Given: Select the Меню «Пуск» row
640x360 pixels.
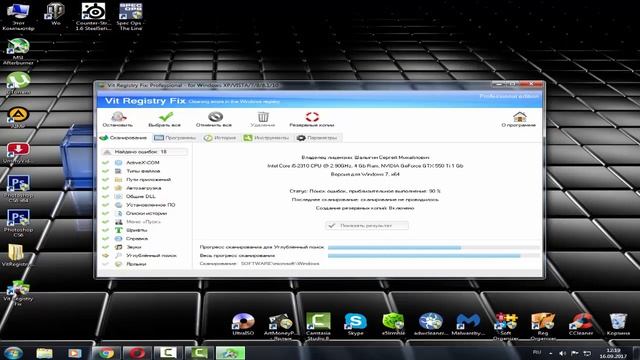Looking at the screenshot, I should 143,222.
